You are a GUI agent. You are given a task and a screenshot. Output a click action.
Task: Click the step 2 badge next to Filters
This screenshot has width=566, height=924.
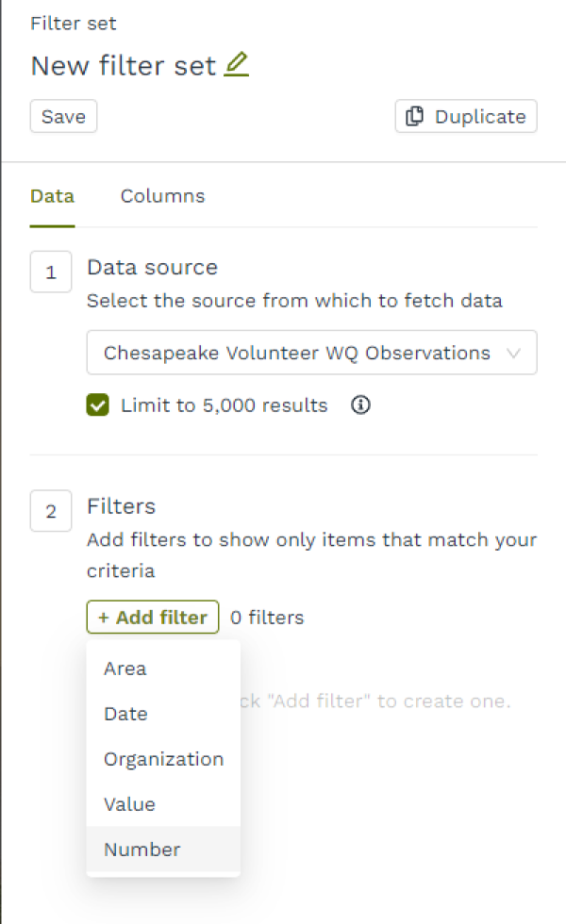[51, 511]
